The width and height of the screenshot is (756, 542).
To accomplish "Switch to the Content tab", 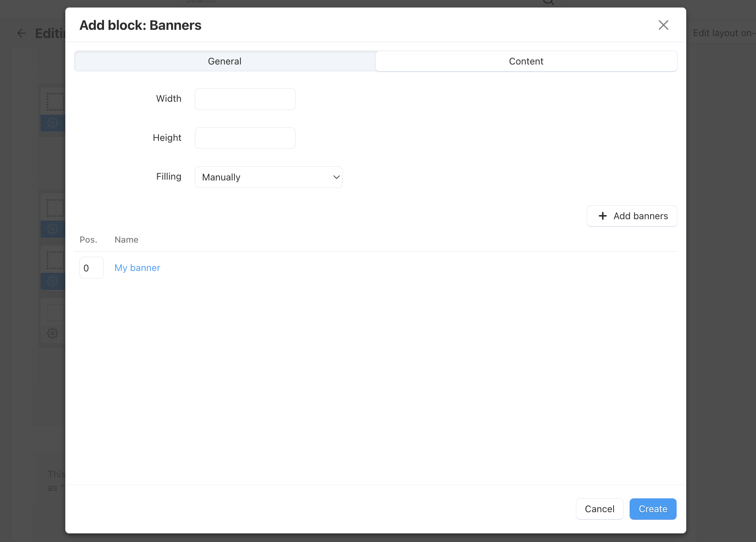I will tap(526, 61).
